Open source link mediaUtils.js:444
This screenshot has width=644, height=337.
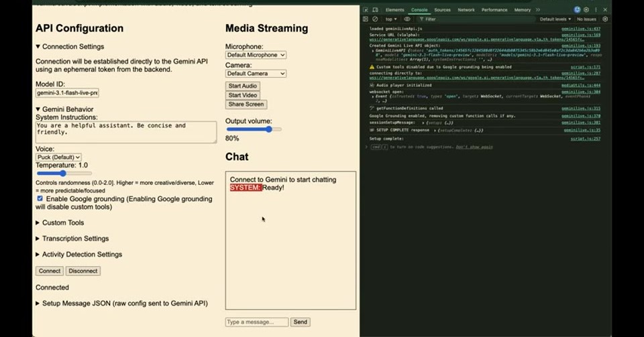pos(581,85)
